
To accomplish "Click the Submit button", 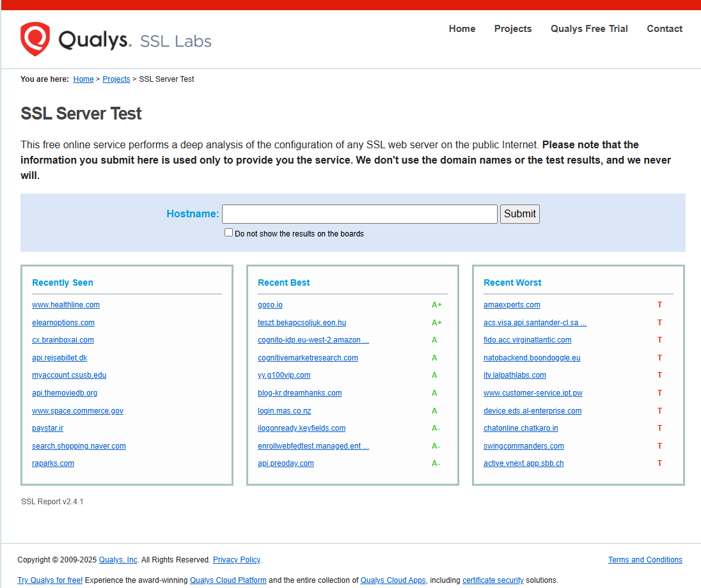I will pyautogui.click(x=519, y=214).
